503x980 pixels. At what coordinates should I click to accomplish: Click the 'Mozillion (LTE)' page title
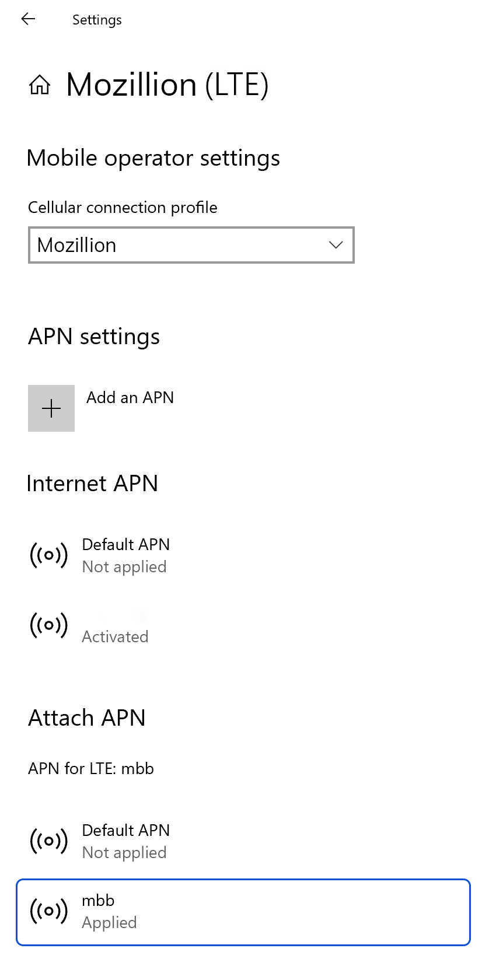point(167,85)
